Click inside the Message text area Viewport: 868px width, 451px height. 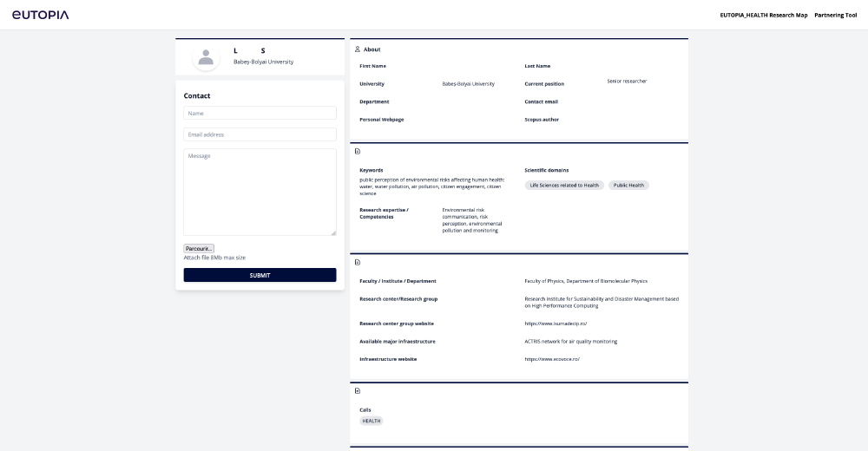pos(260,191)
